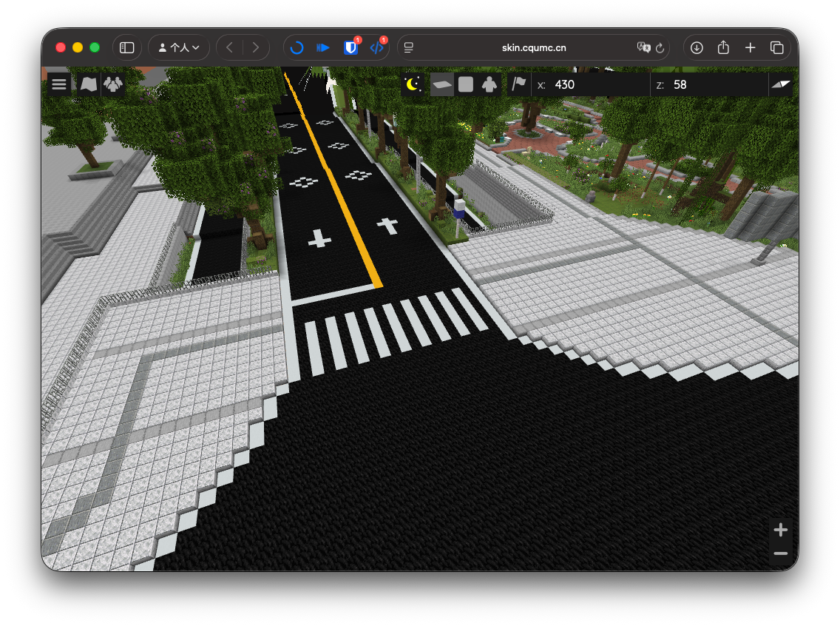Click the translate page icon
The height and width of the screenshot is (626, 840).
643,47
